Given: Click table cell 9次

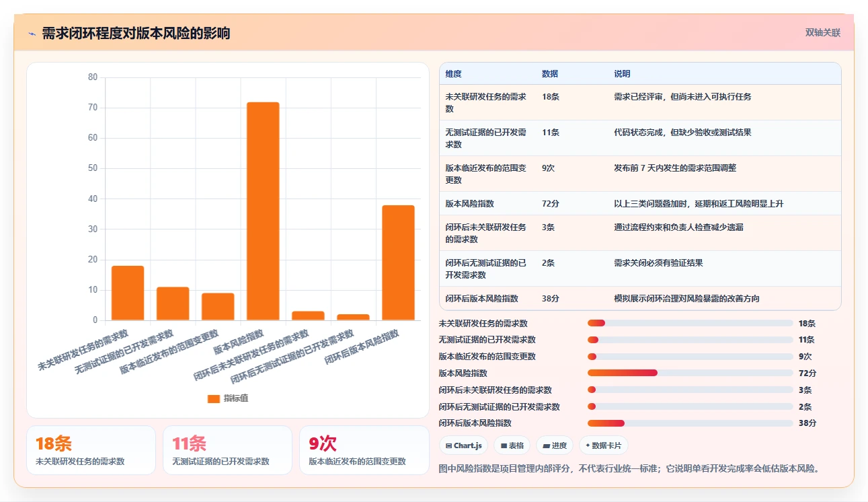Looking at the screenshot, I should coord(548,168).
